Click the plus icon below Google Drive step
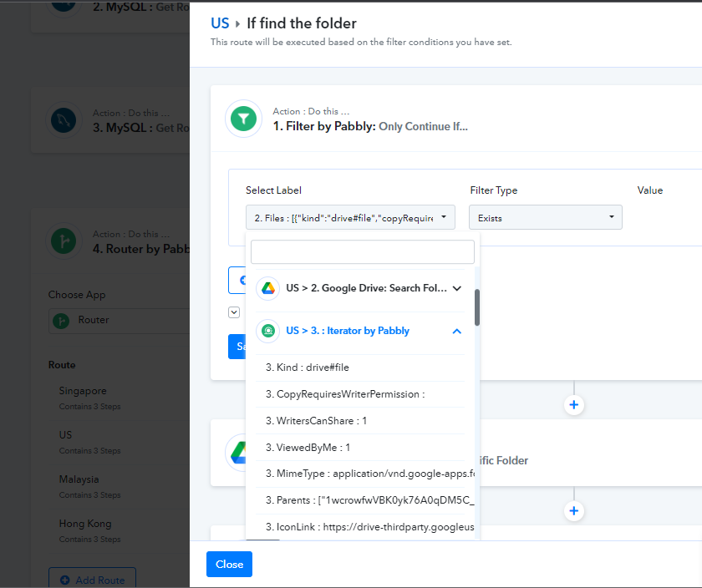 coord(574,511)
